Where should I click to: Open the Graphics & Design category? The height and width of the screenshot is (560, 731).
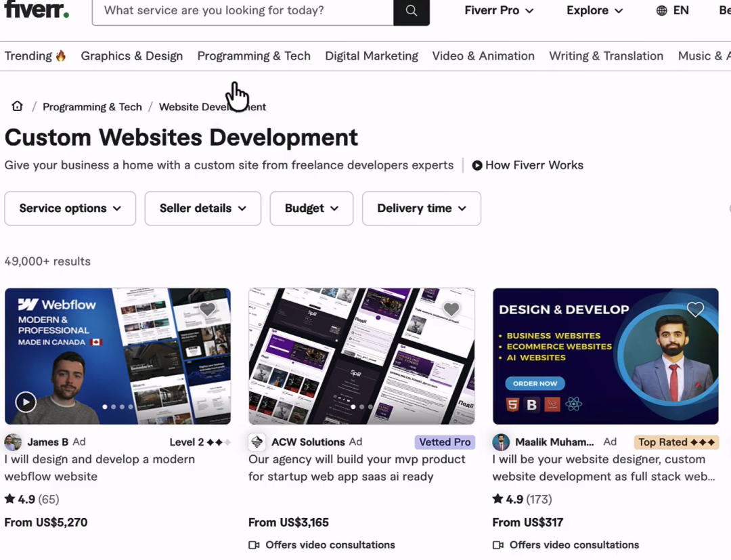point(132,56)
